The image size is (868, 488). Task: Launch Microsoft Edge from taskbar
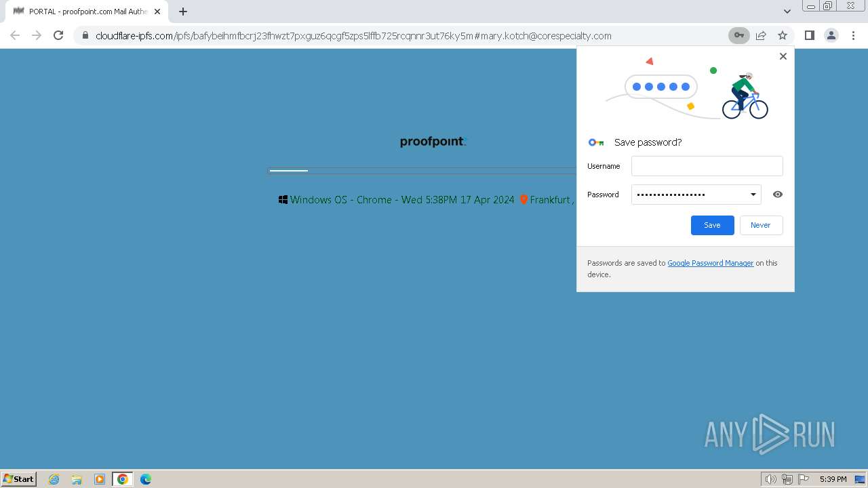146,479
